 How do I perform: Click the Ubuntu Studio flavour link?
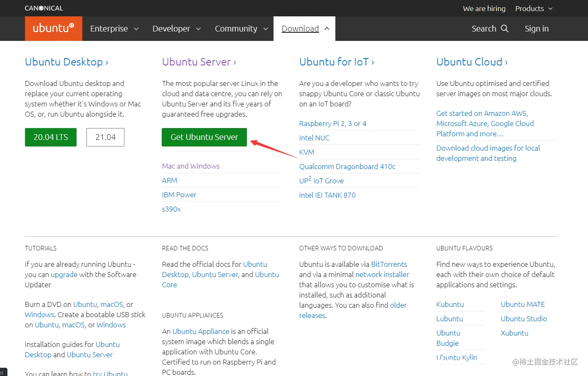524,319
